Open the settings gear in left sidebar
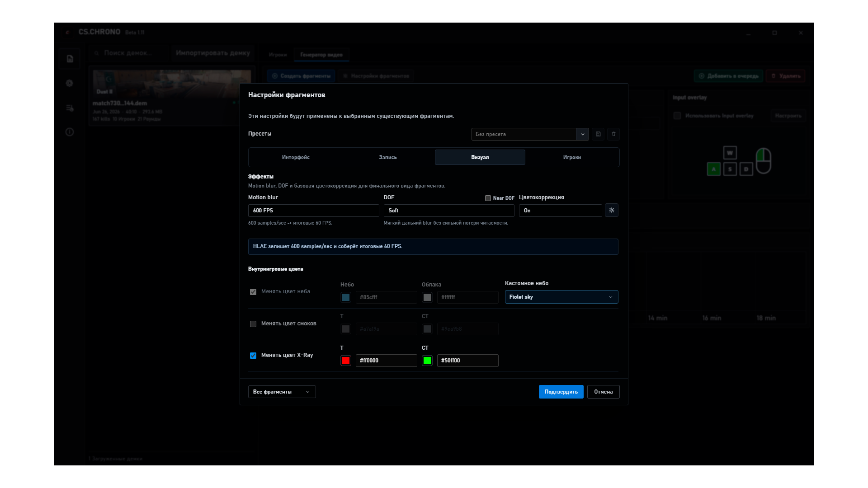Viewport: 868px width, 488px height. pos(70,83)
